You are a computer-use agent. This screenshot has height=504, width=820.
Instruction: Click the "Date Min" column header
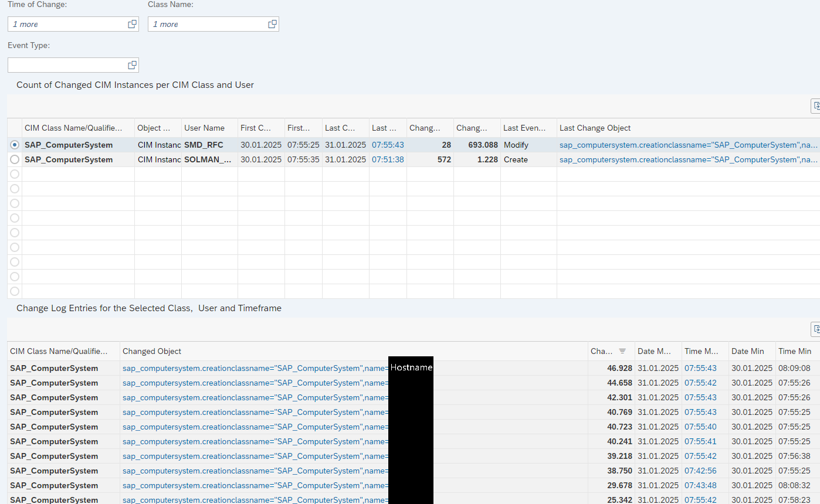tap(752, 351)
